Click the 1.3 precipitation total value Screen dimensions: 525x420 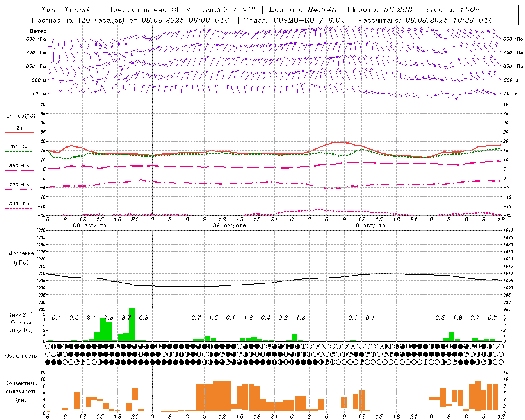coord(301,318)
